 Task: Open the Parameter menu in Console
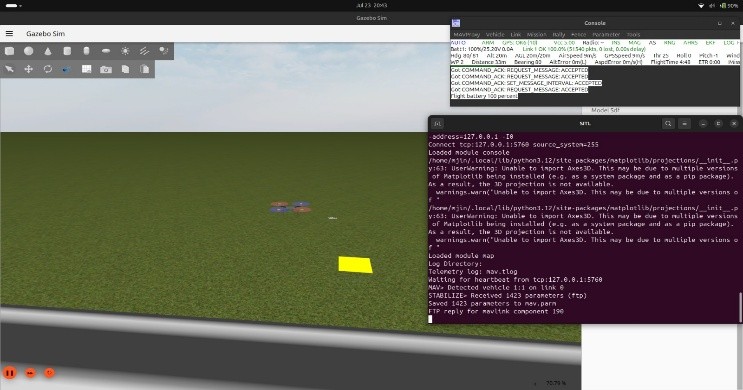point(606,35)
